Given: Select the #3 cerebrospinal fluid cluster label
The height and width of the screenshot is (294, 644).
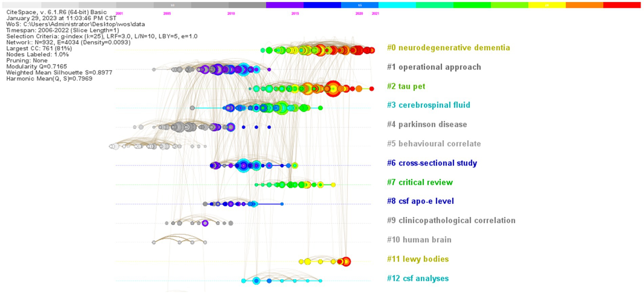Looking at the screenshot, I should [428, 105].
